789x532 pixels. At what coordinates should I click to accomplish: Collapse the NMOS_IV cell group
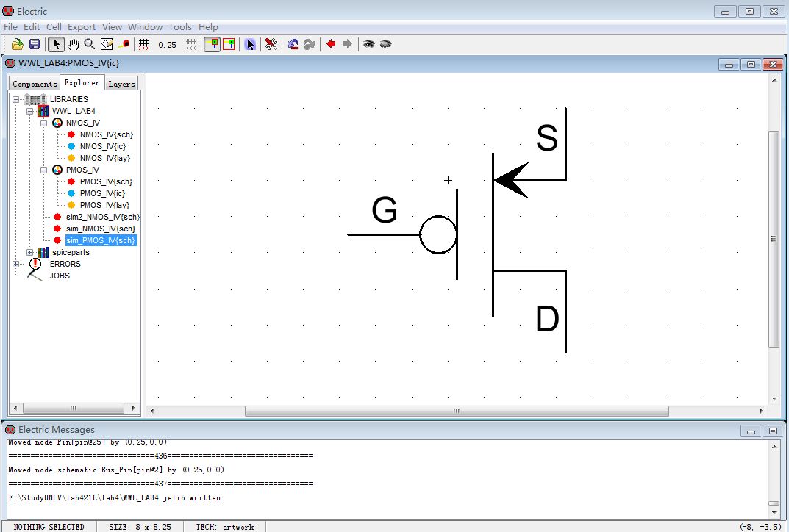pos(44,123)
